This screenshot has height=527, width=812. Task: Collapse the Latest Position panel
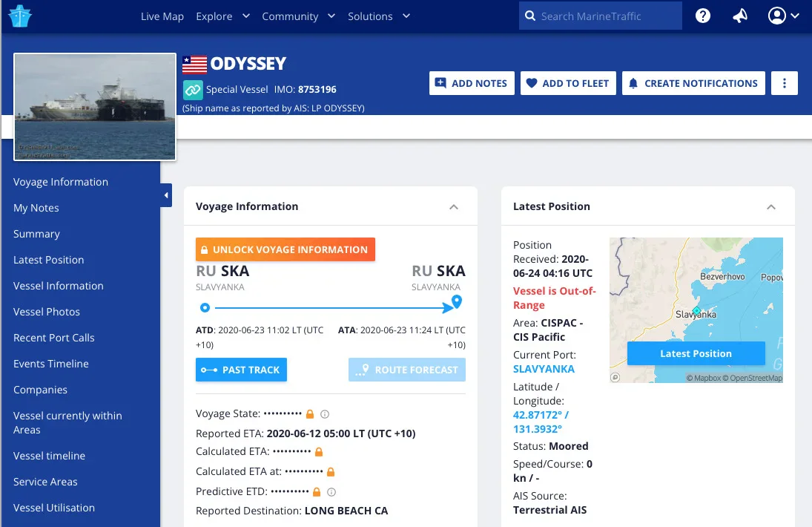click(771, 207)
